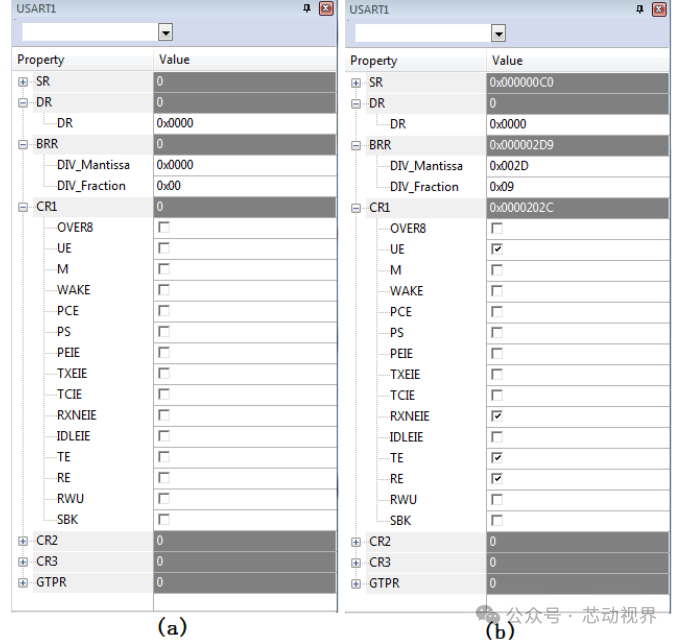Expand SR register in left panel
The width and height of the screenshot is (678, 642).
click(x=23, y=82)
